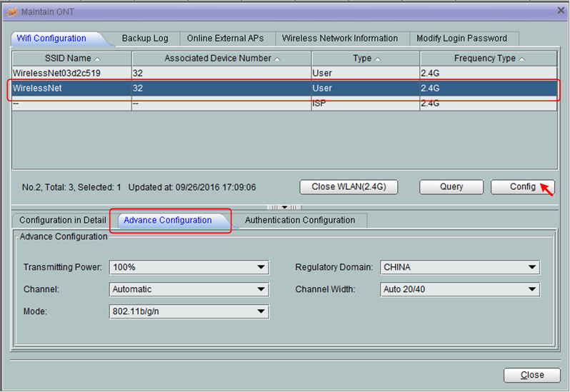This screenshot has height=392, width=570.
Task: Sort by Associated Device Number column
Action: pos(221,59)
